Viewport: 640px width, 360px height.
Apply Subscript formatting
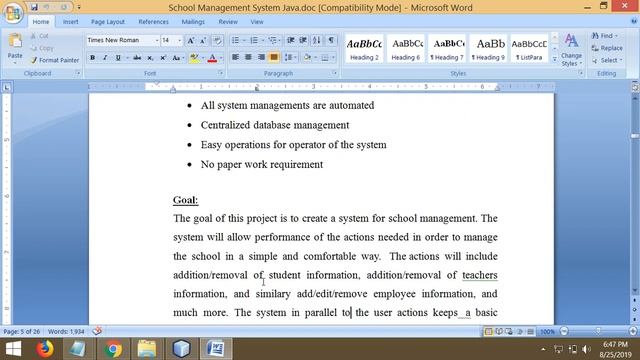pos(150,58)
